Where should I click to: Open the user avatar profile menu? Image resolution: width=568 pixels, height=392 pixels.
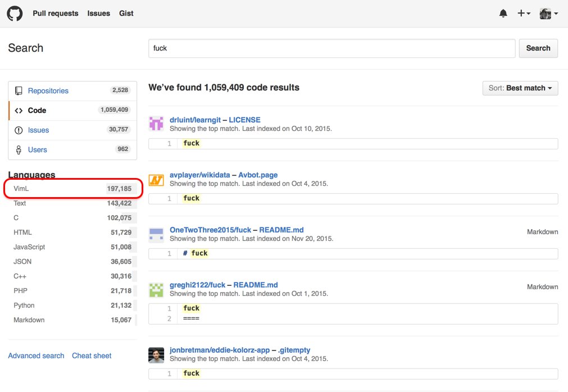pyautogui.click(x=548, y=13)
